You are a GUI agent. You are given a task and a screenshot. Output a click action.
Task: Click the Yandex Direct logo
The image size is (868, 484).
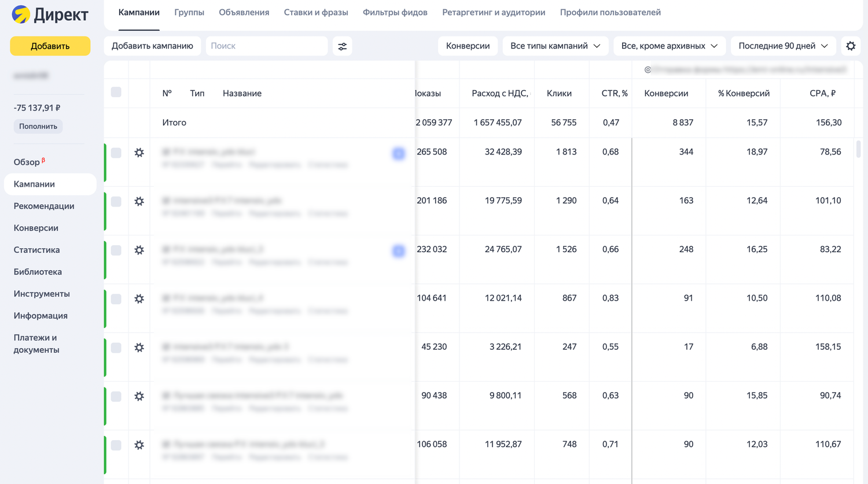click(50, 14)
